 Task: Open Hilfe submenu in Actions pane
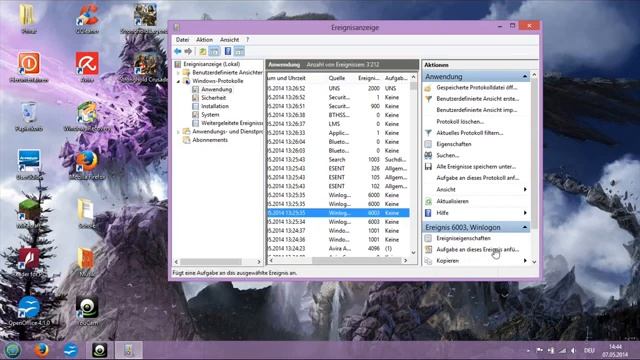tap(476, 213)
